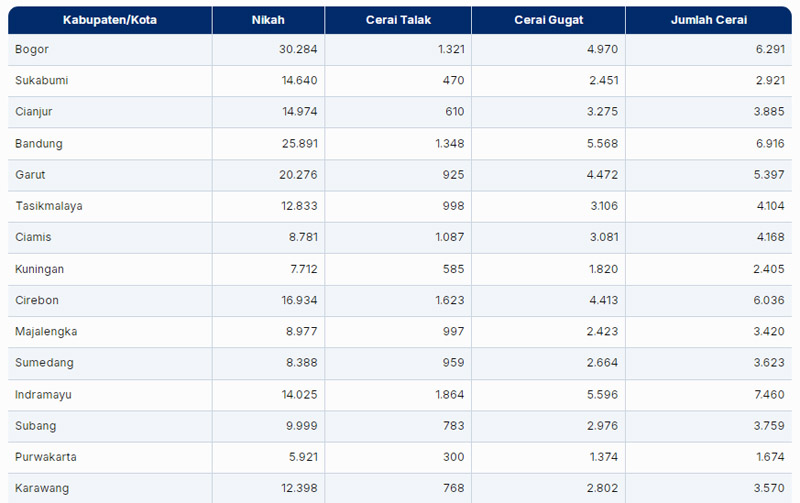Select Ciamis Cerai Talak value 1.087

click(444, 238)
